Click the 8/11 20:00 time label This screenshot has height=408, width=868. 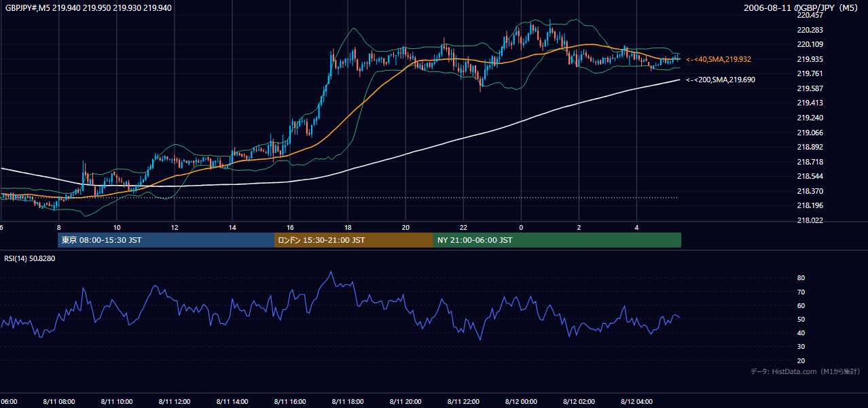click(x=405, y=402)
